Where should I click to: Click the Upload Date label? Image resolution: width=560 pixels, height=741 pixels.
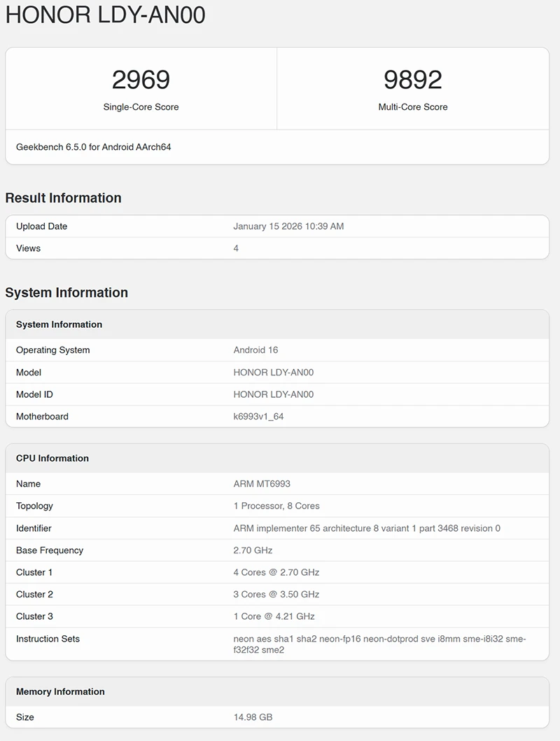pyautogui.click(x=41, y=226)
